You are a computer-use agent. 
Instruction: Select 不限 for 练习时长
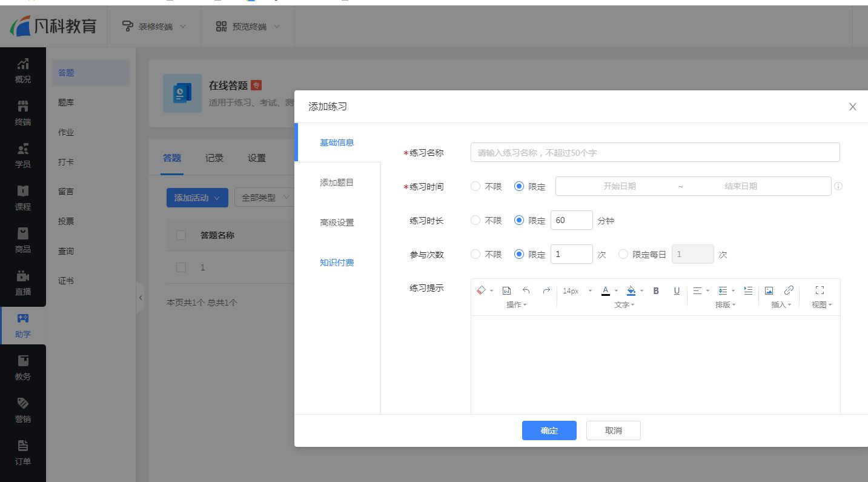(475, 220)
